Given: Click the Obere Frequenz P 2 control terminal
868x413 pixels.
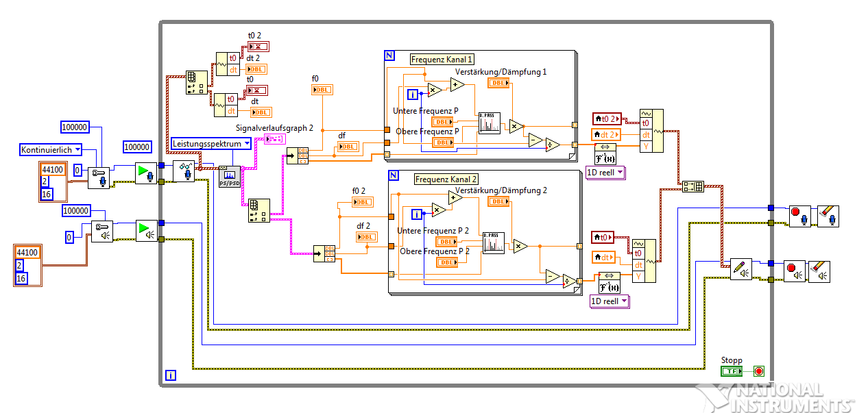Looking at the screenshot, I should pos(447,262).
